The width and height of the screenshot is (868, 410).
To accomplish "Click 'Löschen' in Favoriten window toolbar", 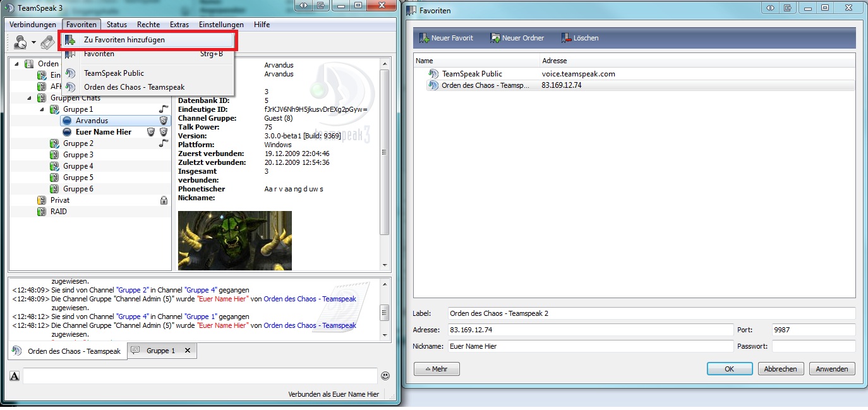I will click(x=580, y=38).
